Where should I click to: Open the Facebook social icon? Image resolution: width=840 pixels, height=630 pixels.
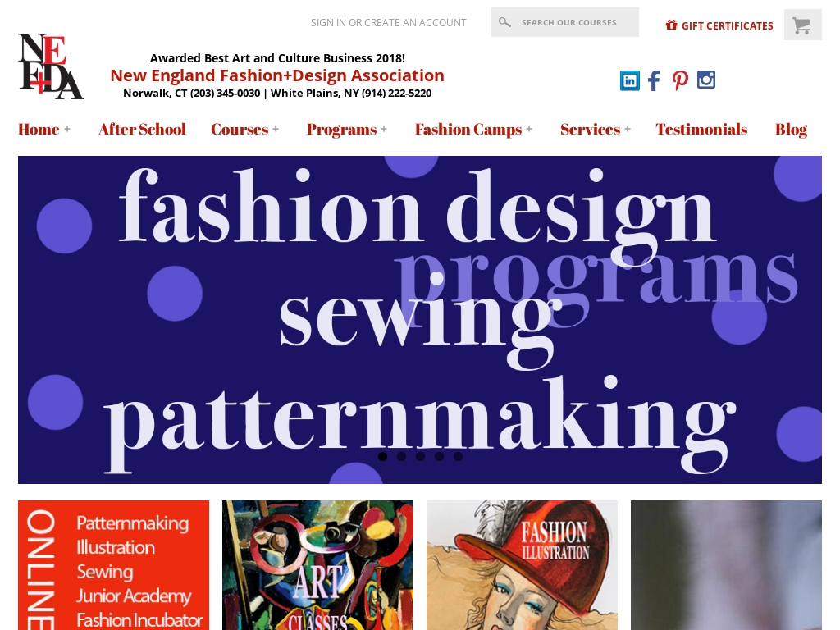pyautogui.click(x=654, y=80)
